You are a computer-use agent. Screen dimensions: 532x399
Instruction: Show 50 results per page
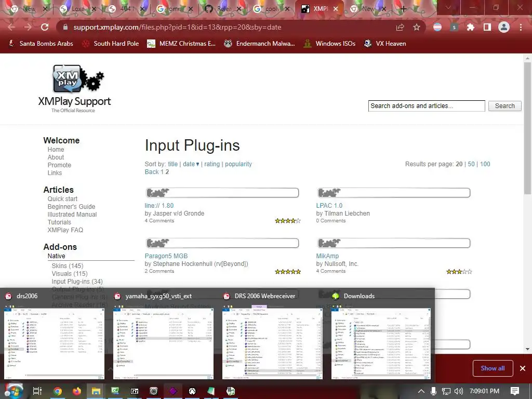click(x=471, y=164)
